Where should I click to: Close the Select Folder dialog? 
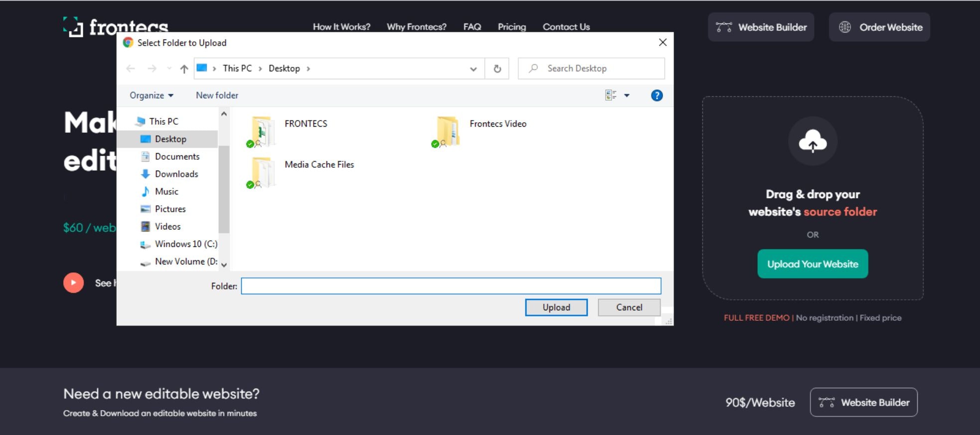pos(662,42)
